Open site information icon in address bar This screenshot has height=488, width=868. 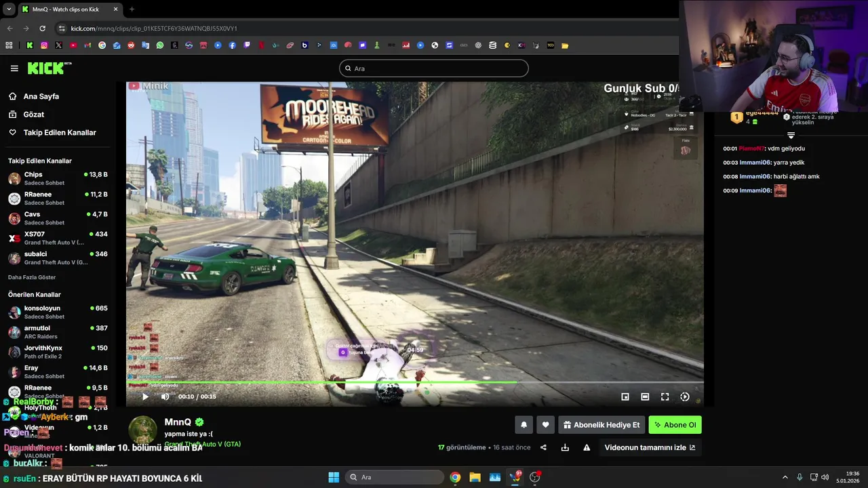click(62, 28)
